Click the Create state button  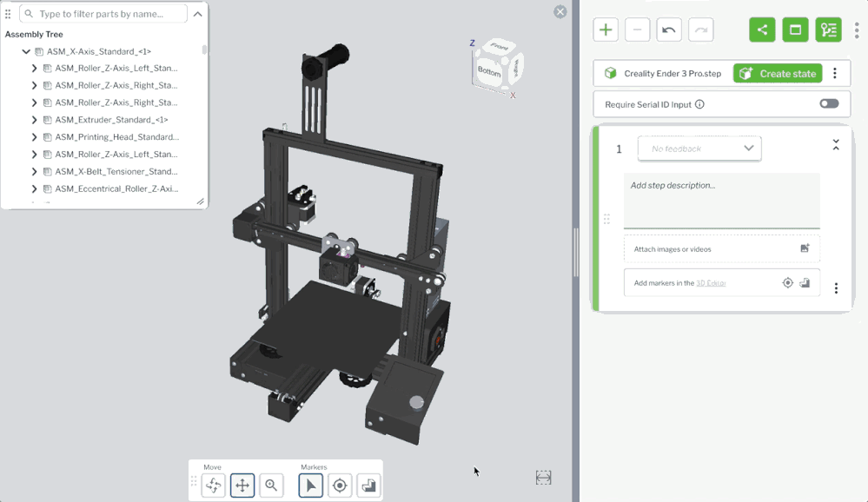click(x=777, y=74)
